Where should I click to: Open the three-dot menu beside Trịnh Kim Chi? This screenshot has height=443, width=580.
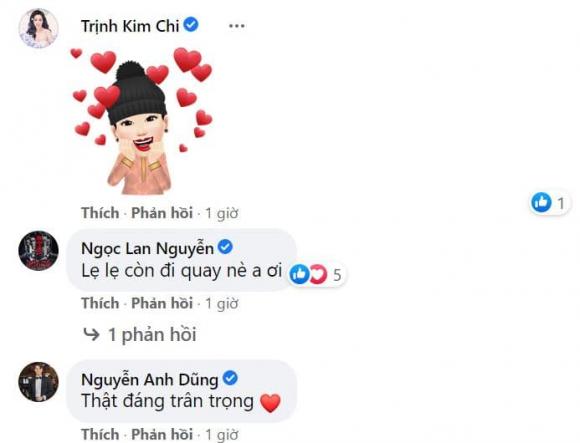(237, 26)
